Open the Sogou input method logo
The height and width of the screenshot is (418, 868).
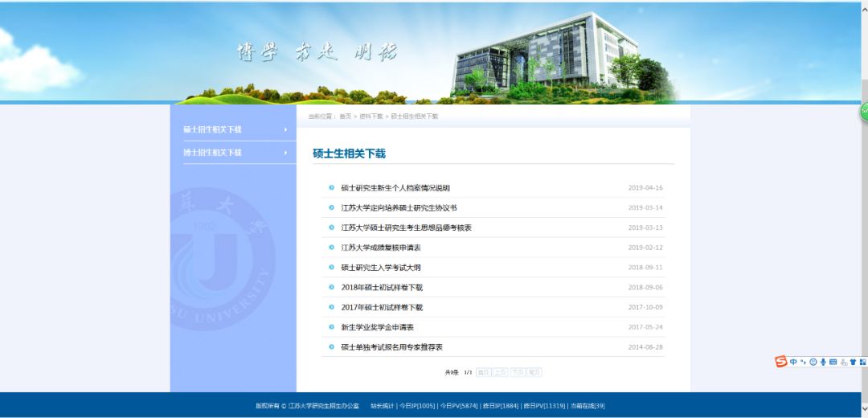point(780,362)
